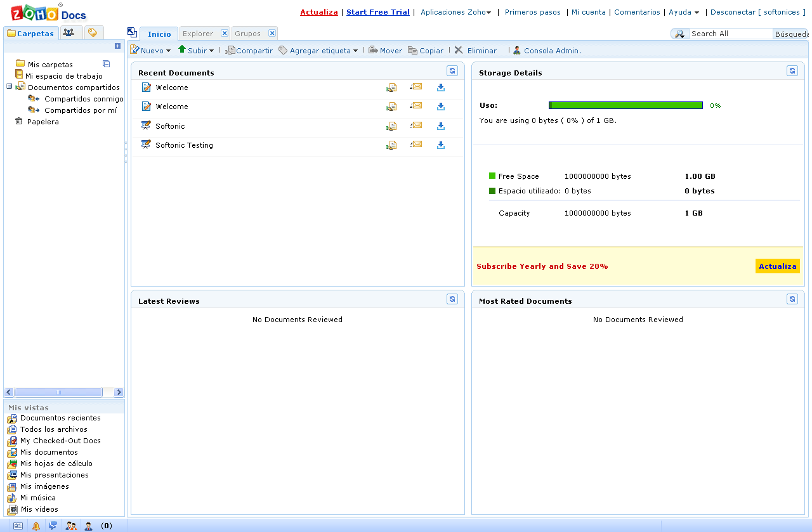Click the Start Free Trial link
Screen dimensions: 812x532
click(378, 12)
